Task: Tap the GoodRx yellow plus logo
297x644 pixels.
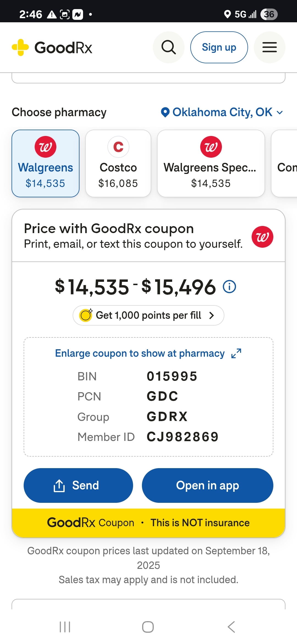Action: pos(20,47)
